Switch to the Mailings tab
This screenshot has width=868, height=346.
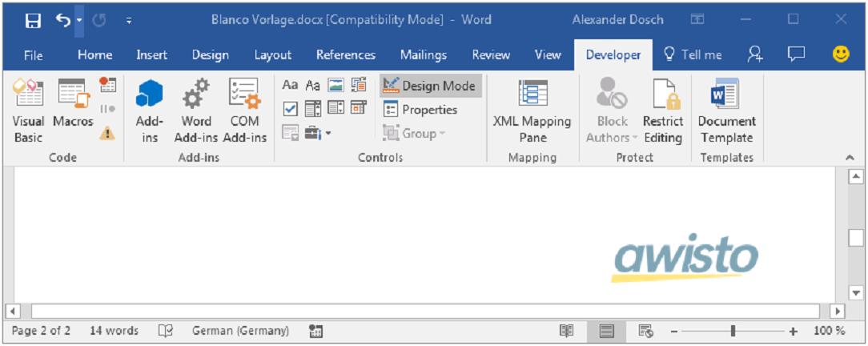pyautogui.click(x=424, y=54)
